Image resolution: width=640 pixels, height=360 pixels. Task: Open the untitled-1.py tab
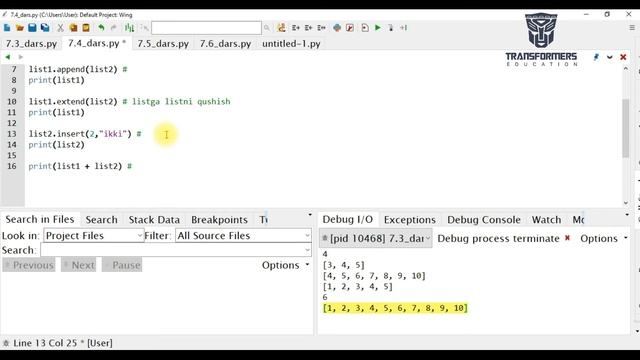pyautogui.click(x=291, y=44)
